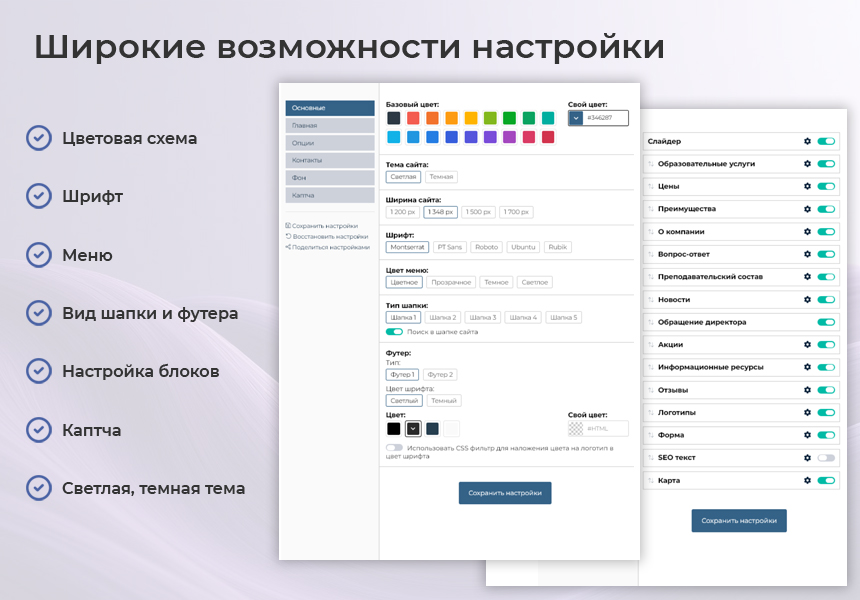Open the gear settings for the Новости block
The image size is (860, 600).
click(x=808, y=298)
